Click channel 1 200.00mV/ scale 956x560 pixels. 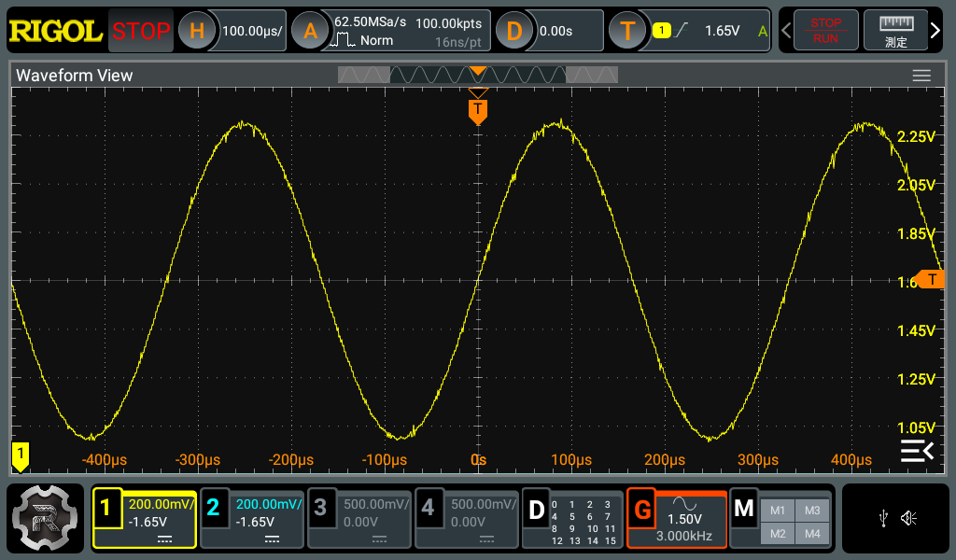coord(162,505)
